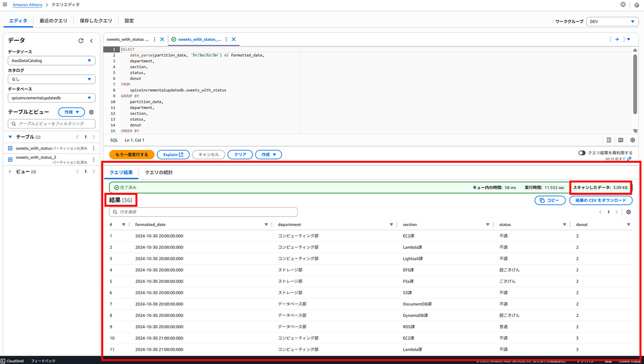Open the Create dropdown in tables and views

71,112
